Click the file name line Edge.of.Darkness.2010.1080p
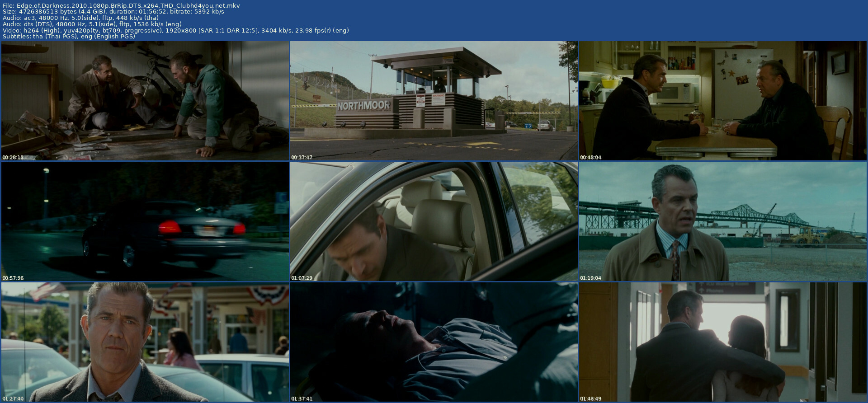The image size is (868, 403). point(121,5)
